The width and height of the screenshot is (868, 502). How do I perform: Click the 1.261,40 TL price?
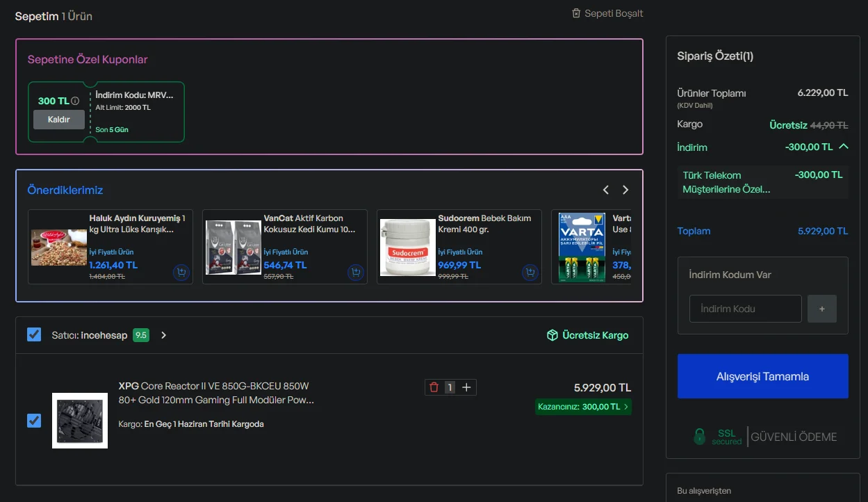click(x=113, y=265)
